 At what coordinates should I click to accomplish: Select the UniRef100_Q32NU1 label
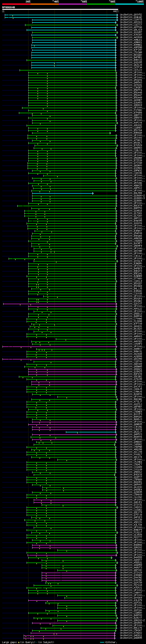click(x=131, y=168)
